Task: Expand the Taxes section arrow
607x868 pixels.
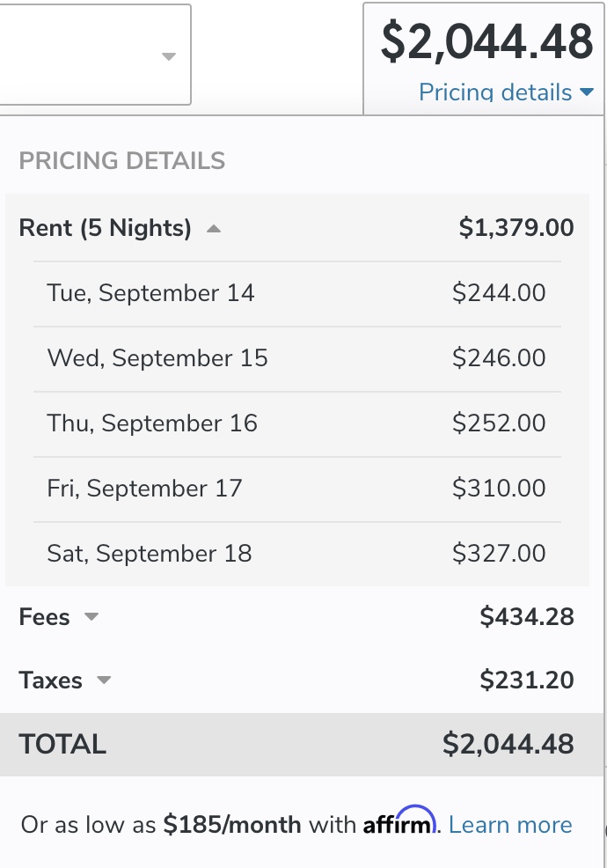Action: [104, 680]
